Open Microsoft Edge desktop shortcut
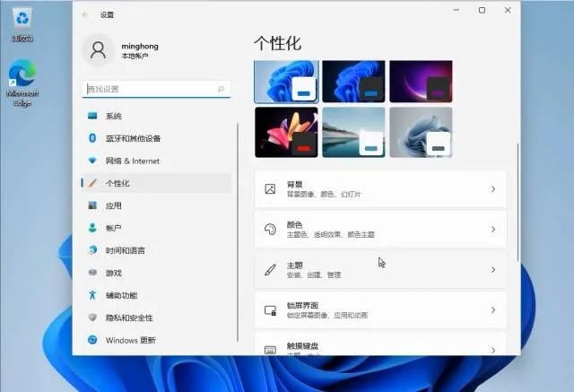 (22, 83)
